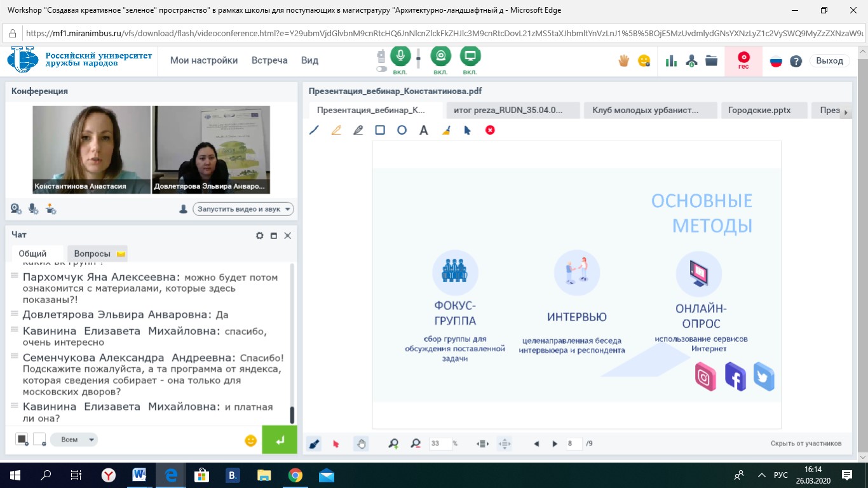Click fit to width icon
This screenshot has height=488, width=868.
[x=482, y=444]
